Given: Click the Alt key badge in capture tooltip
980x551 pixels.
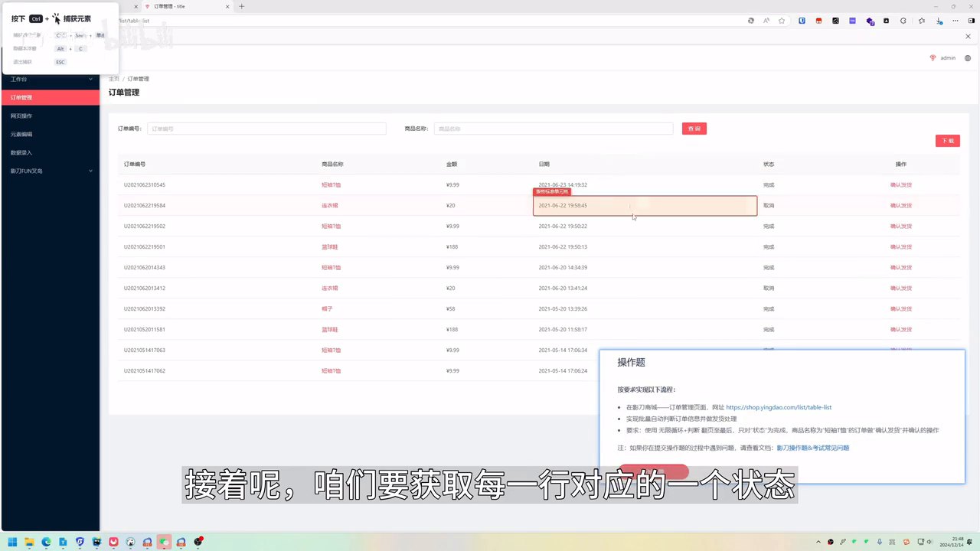Looking at the screenshot, I should coord(60,48).
